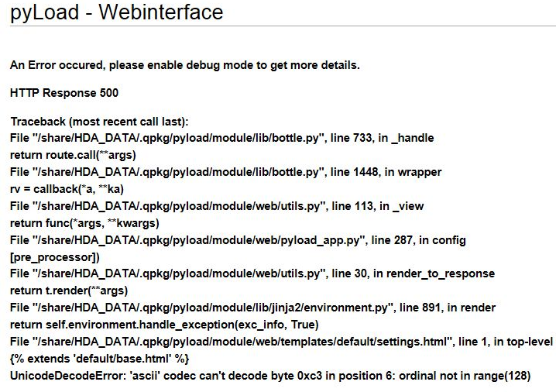Click the horizontal divider below the heading
Viewport: 556px width, 392px height.
[x=278, y=26]
